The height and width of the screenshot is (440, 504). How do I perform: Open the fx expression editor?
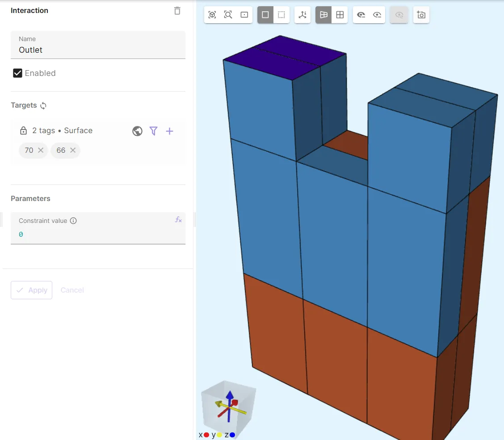point(178,219)
